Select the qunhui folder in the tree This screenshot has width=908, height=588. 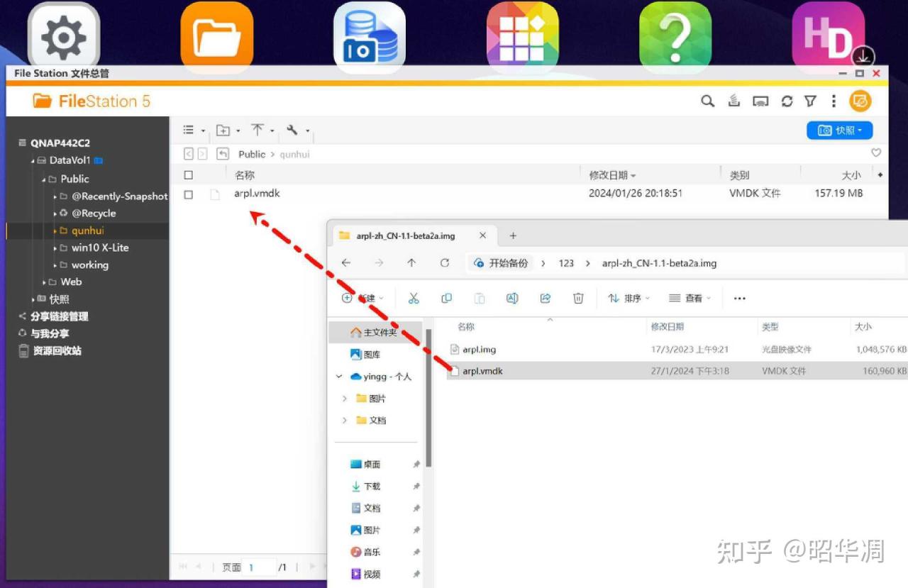pyautogui.click(x=87, y=231)
